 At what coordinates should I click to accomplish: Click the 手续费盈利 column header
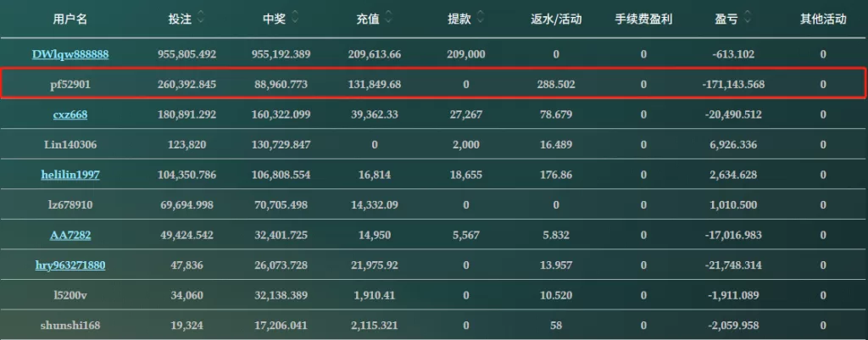click(643, 18)
